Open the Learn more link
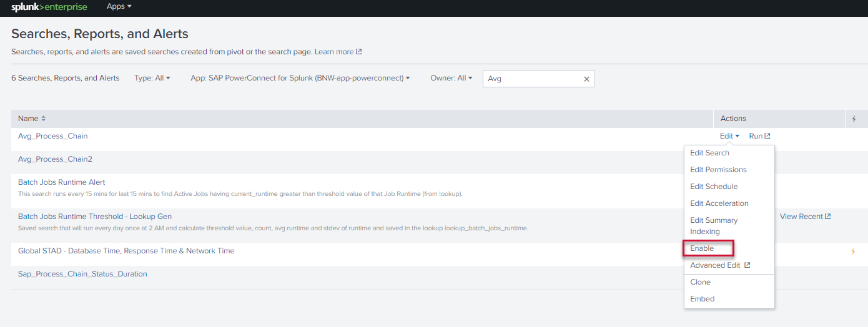868x327 pixels. [x=338, y=52]
